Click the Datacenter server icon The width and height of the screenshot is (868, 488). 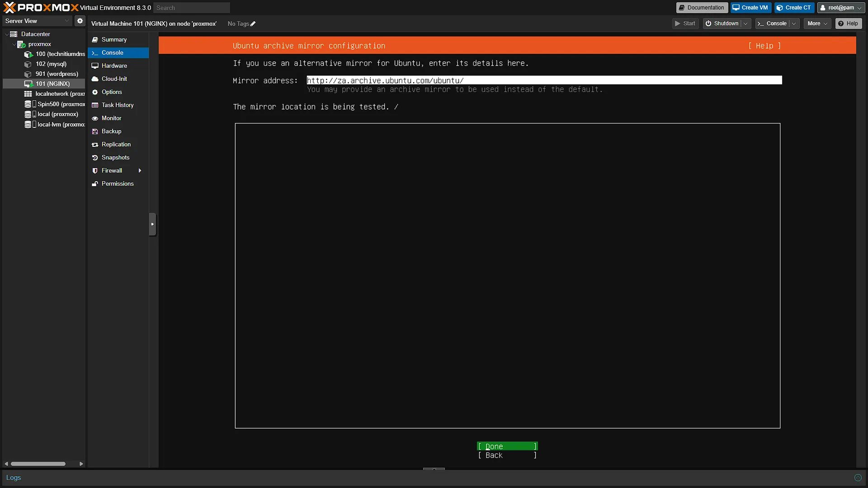click(x=14, y=34)
